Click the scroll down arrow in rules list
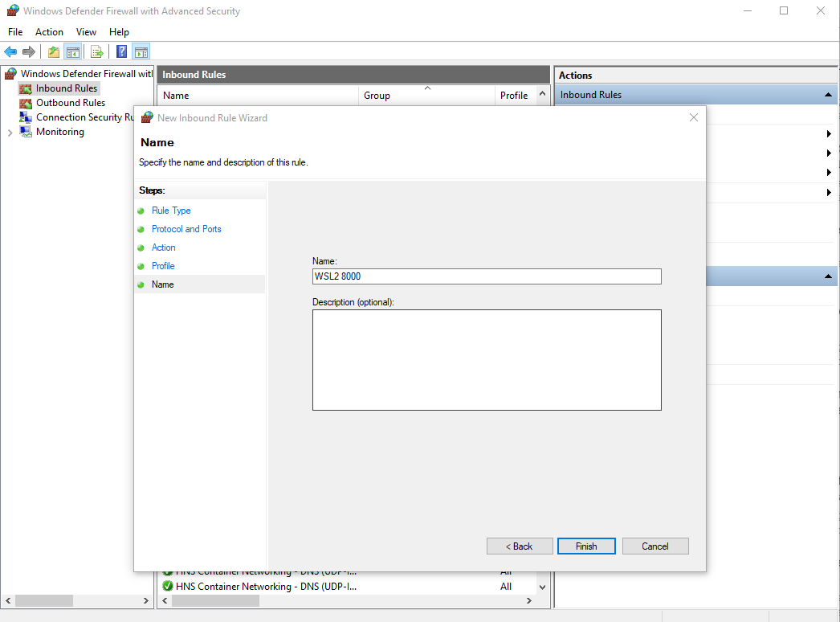The height and width of the screenshot is (622, 840). tap(543, 587)
